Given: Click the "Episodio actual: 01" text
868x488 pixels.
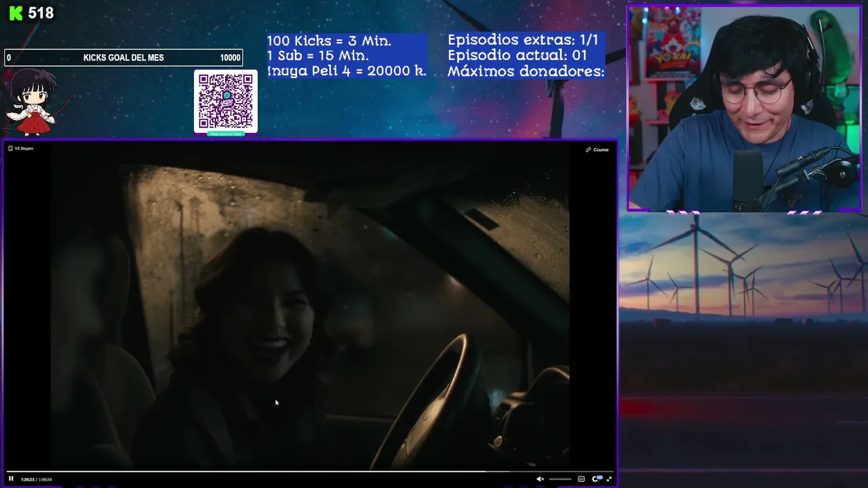Looking at the screenshot, I should 517,55.
